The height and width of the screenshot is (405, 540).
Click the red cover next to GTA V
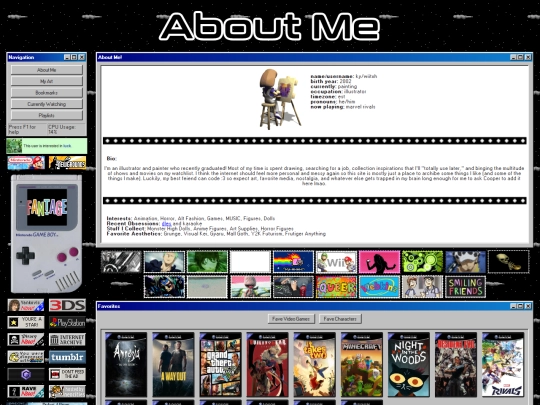click(x=268, y=365)
